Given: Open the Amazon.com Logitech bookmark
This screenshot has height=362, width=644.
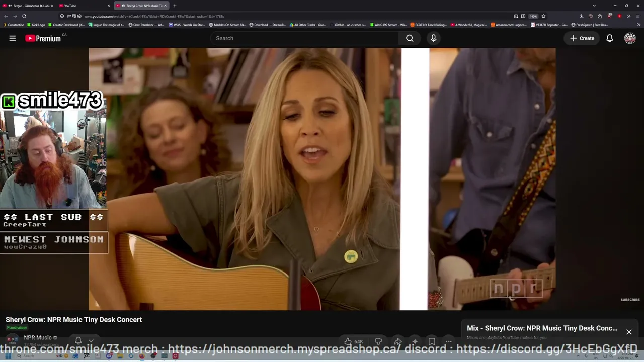Looking at the screenshot, I should 509,25.
